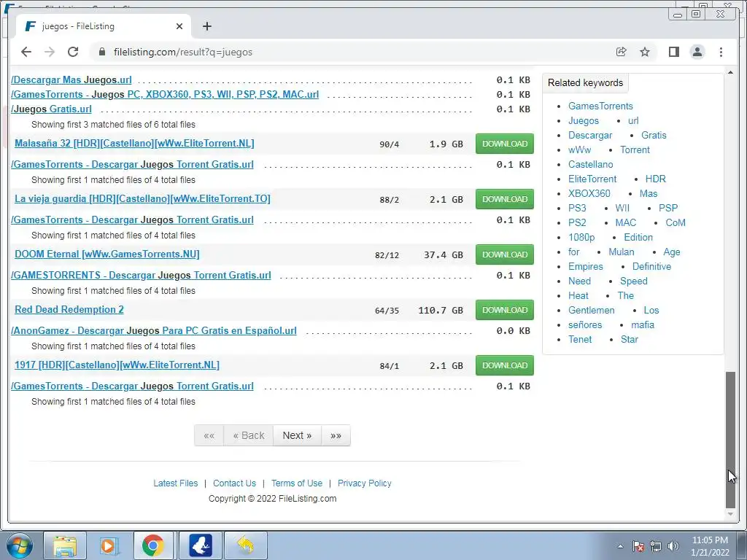The width and height of the screenshot is (747, 560).
Task: Click the Castellano related keyword
Action: pyautogui.click(x=590, y=165)
